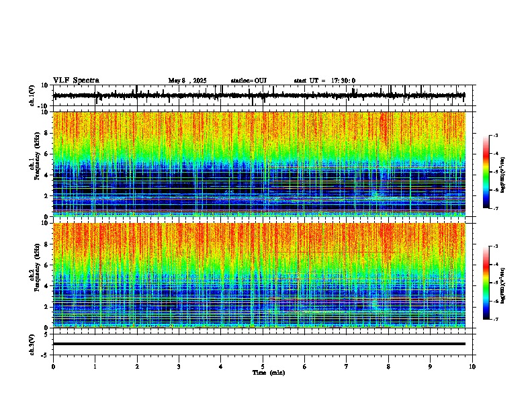Image resolution: width=532 pixels, height=411 pixels.
Task: Click the ch.1 spectrogram color bar
Action: point(486,172)
